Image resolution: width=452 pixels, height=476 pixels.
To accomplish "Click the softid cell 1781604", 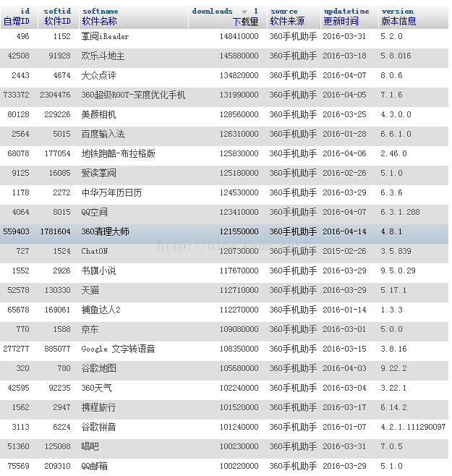I will pos(55,231).
